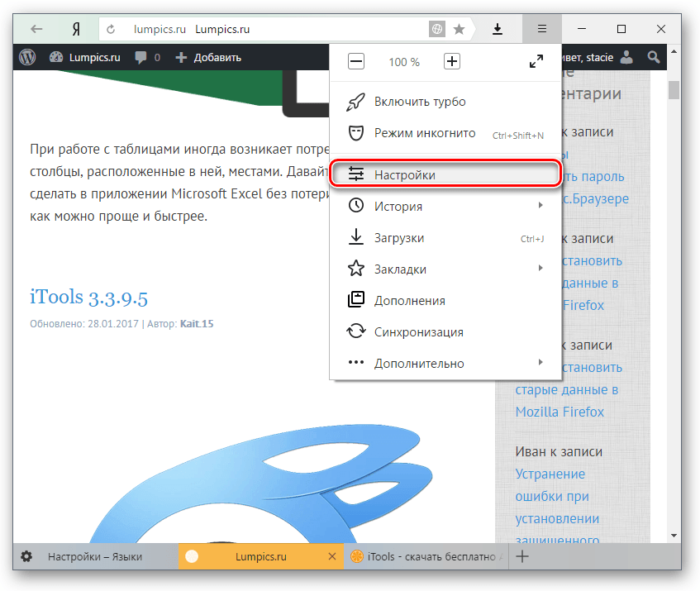Open Режим инкогнито from the menu
Screen dimensions: 700x591
coord(445,133)
